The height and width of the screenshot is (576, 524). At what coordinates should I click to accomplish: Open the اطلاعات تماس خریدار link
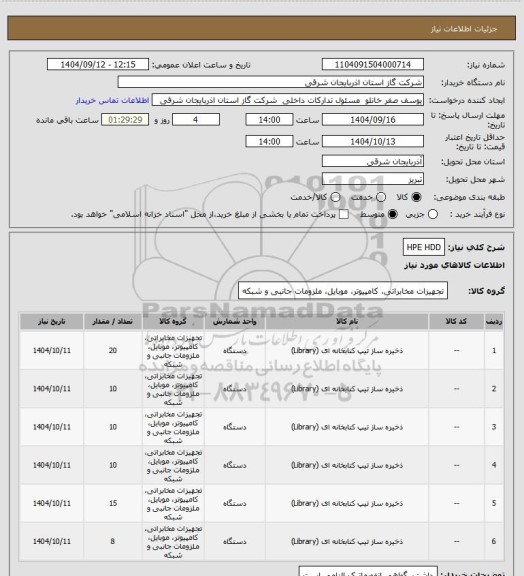[112, 100]
